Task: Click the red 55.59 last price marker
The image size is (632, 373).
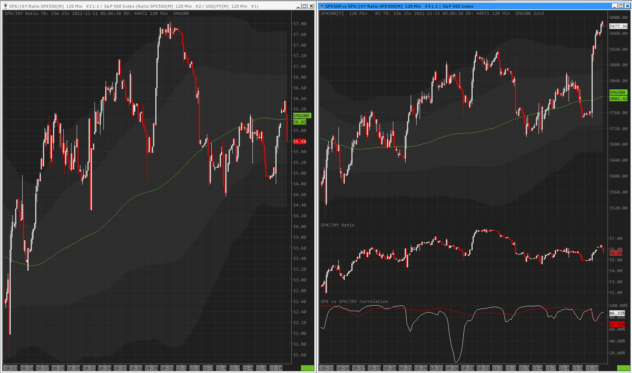Action: point(299,142)
